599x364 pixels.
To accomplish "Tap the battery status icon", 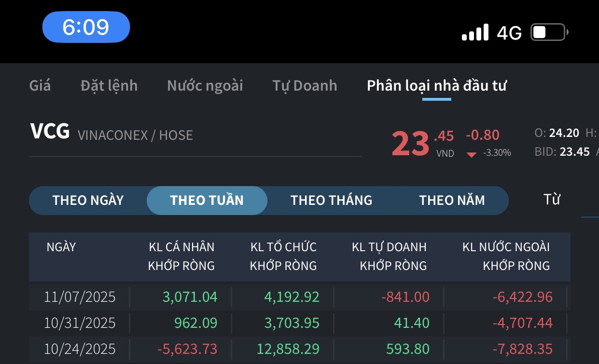I will click(549, 33).
